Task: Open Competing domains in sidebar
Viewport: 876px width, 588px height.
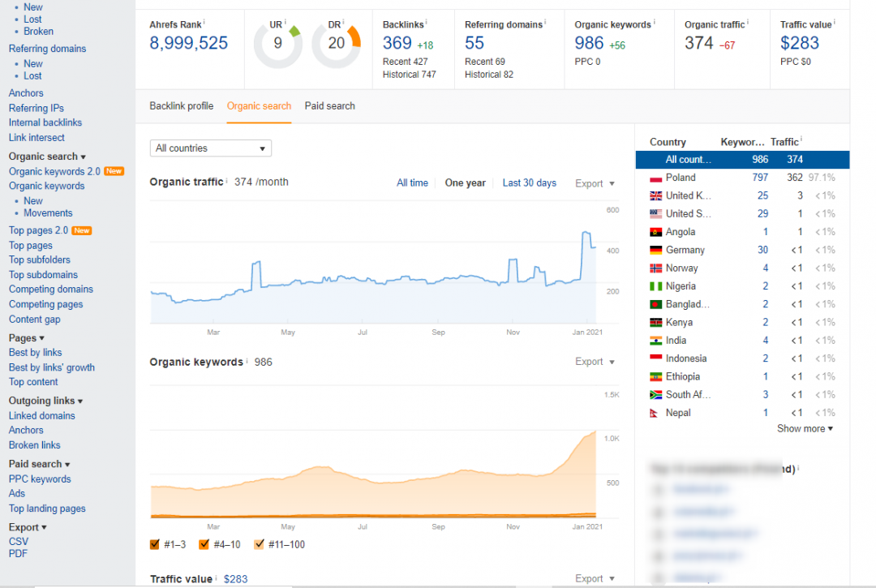Action: point(51,290)
